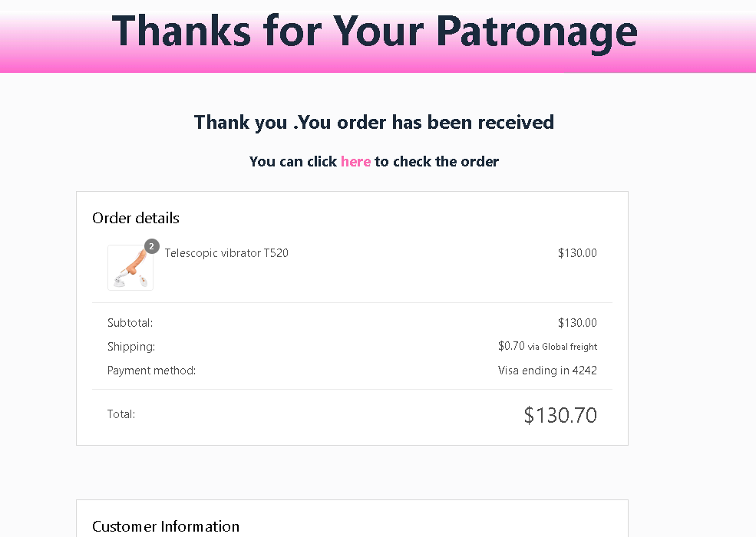This screenshot has width=756, height=537.
Task: Click the "via Global freight" text
Action: click(x=563, y=347)
